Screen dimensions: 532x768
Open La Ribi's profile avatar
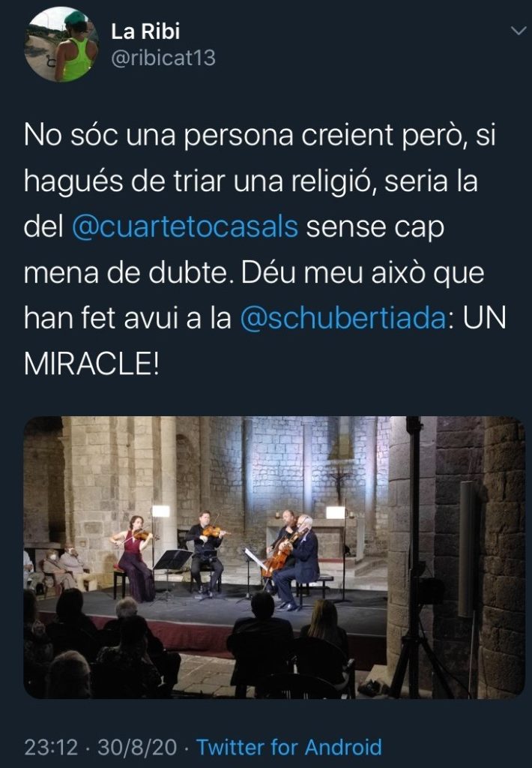click(x=61, y=44)
